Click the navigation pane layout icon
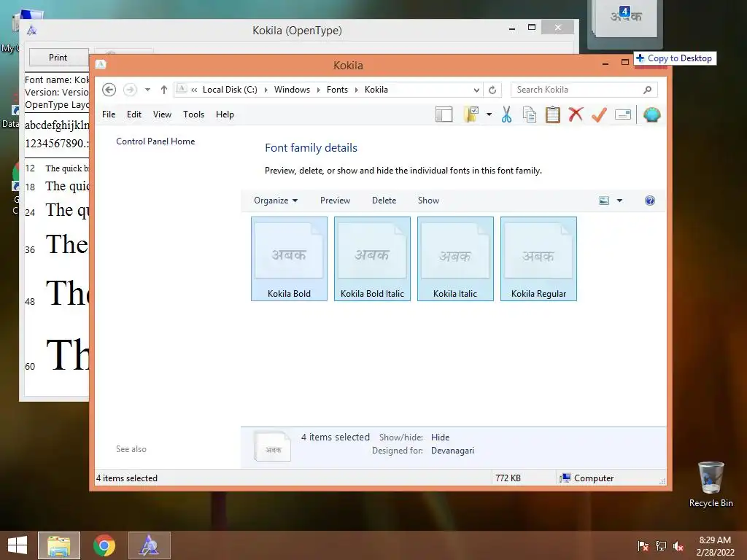The image size is (747, 560). 444,114
